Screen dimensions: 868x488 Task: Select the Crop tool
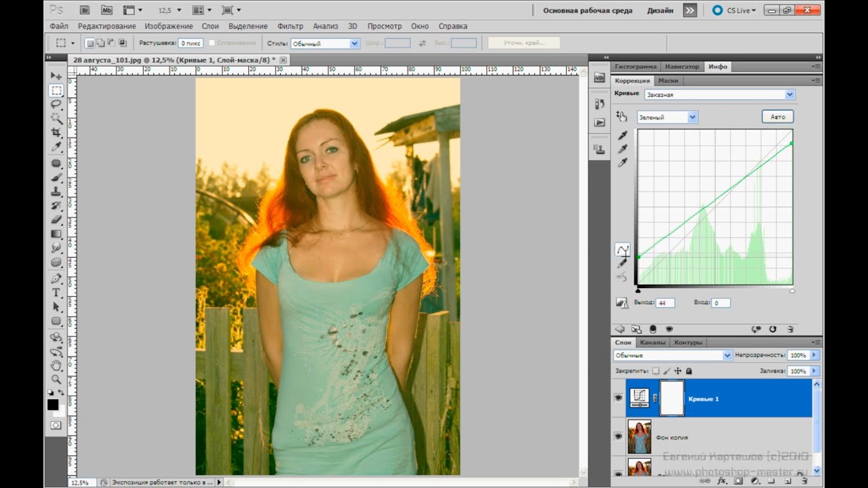[56, 133]
